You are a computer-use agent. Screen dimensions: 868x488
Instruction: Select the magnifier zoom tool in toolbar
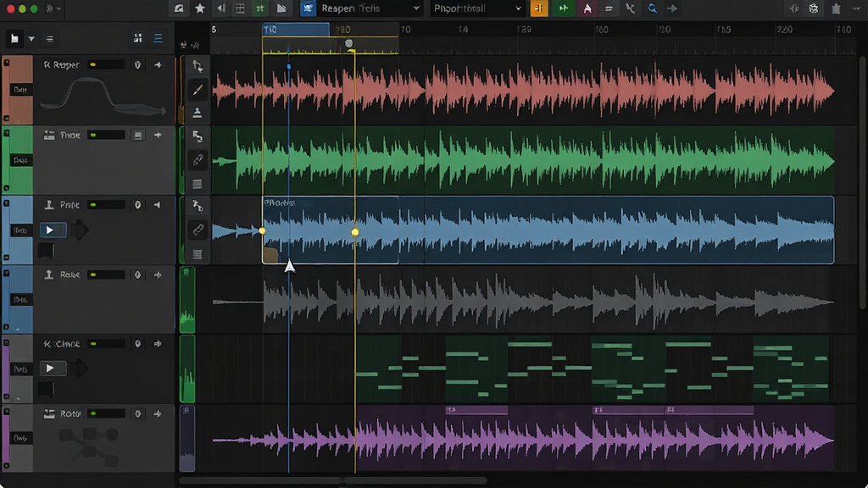(x=652, y=8)
